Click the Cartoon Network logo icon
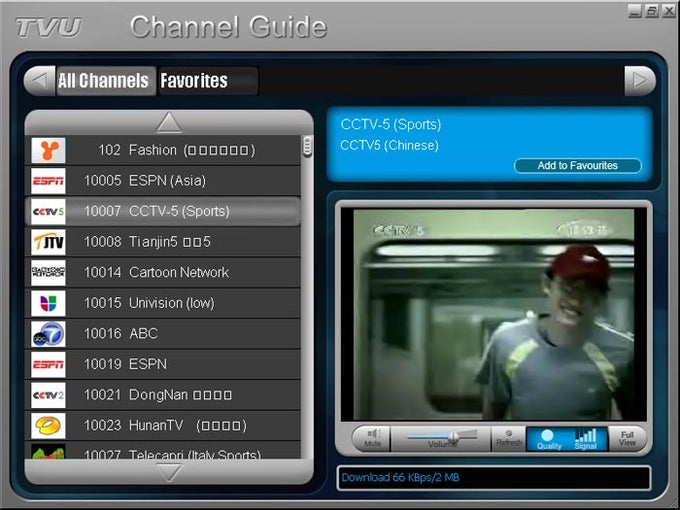 pyautogui.click(x=48, y=273)
